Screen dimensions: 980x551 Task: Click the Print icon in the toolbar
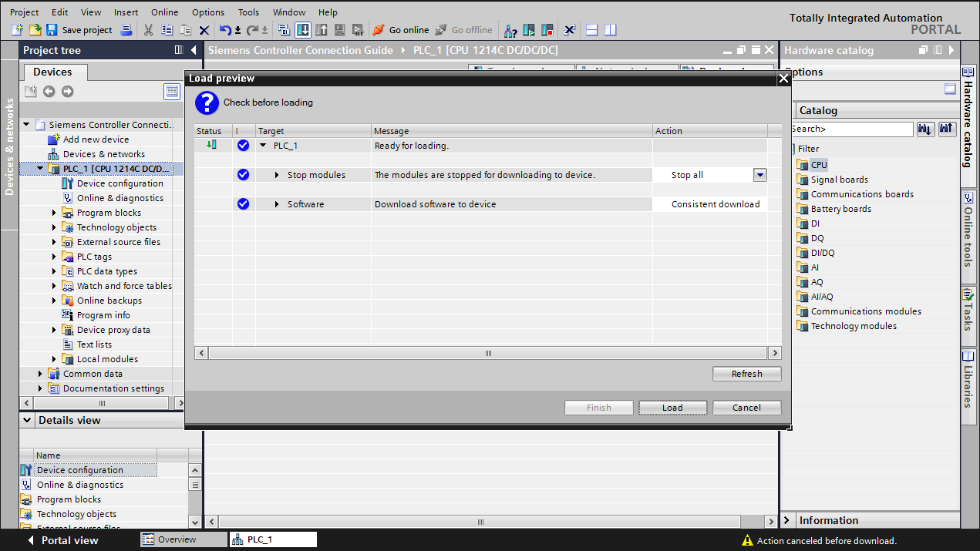click(x=126, y=30)
